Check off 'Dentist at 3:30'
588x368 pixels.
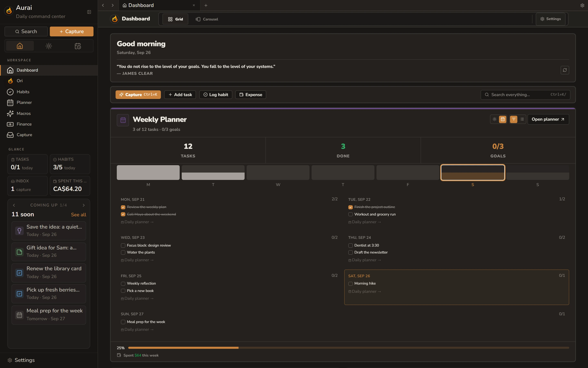pyautogui.click(x=350, y=245)
